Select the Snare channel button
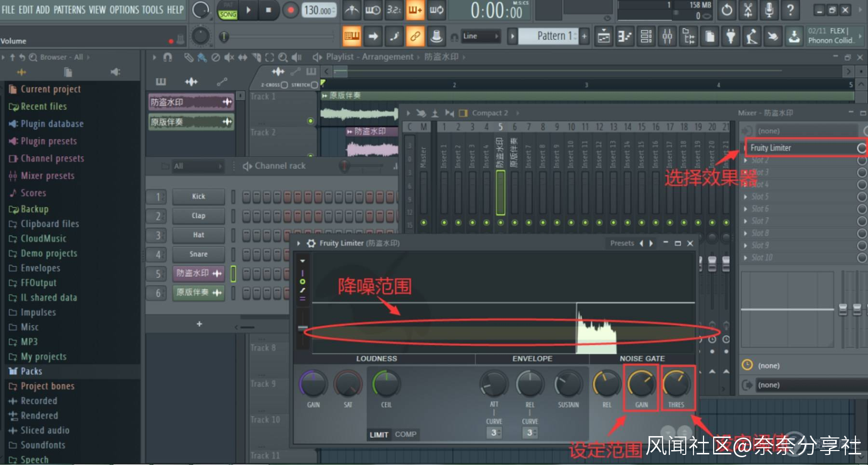 tap(199, 254)
